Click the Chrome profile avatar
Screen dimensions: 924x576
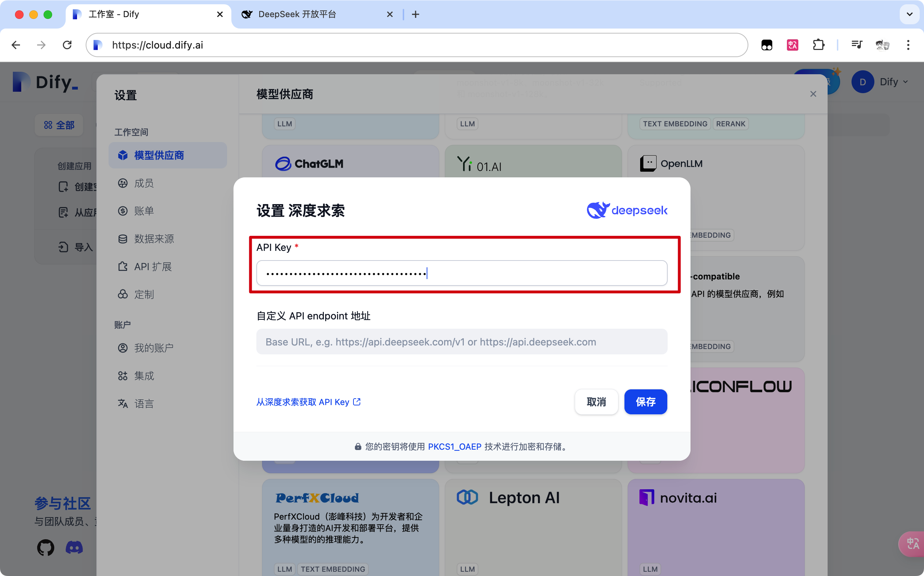click(883, 45)
